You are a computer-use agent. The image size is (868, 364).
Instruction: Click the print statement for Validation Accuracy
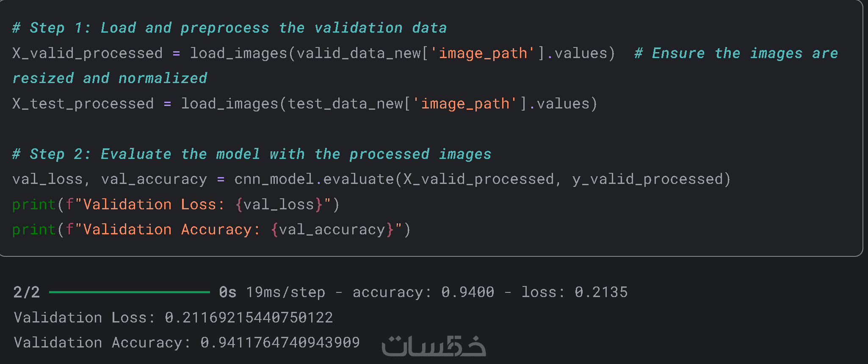(x=211, y=230)
